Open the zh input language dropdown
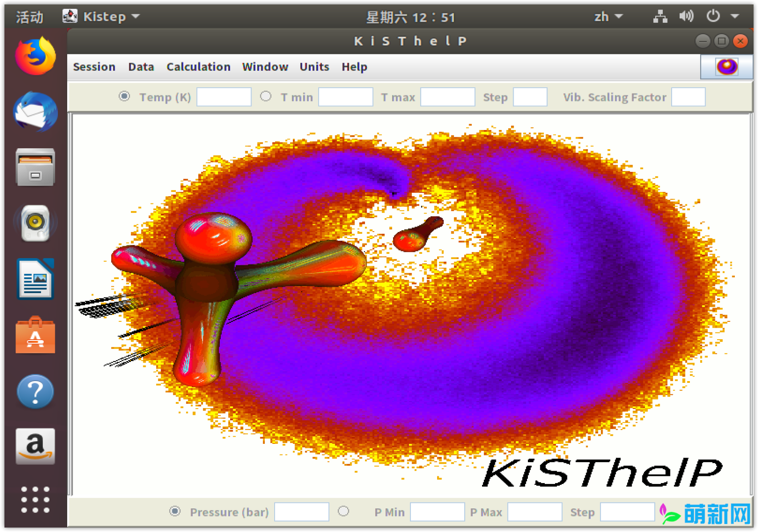This screenshot has height=532, width=758. (608, 17)
